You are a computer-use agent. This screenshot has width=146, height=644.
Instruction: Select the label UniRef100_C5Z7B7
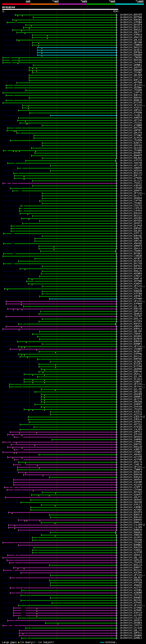[x=131, y=316]
